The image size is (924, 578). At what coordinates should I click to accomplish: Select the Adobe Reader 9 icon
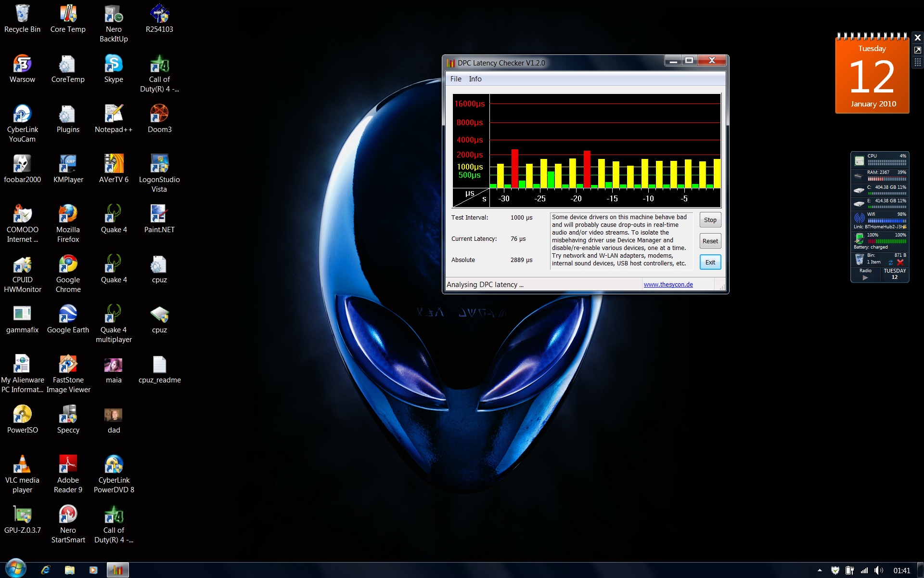(68, 475)
